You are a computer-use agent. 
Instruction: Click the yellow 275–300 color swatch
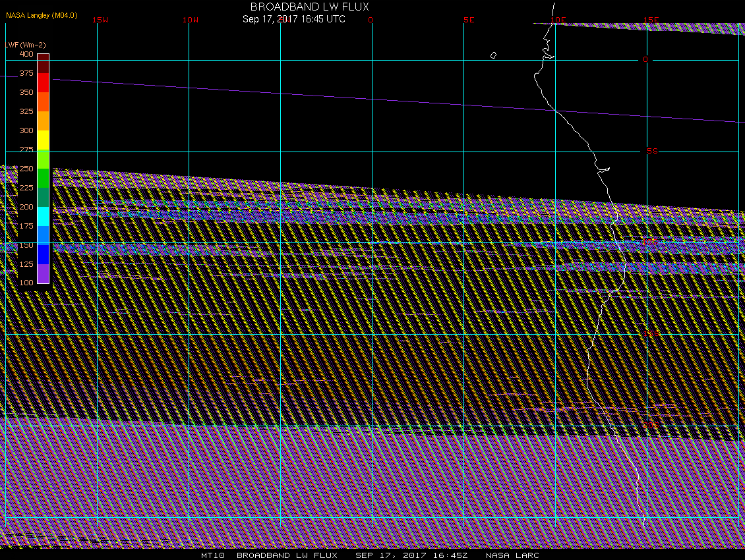tap(44, 140)
